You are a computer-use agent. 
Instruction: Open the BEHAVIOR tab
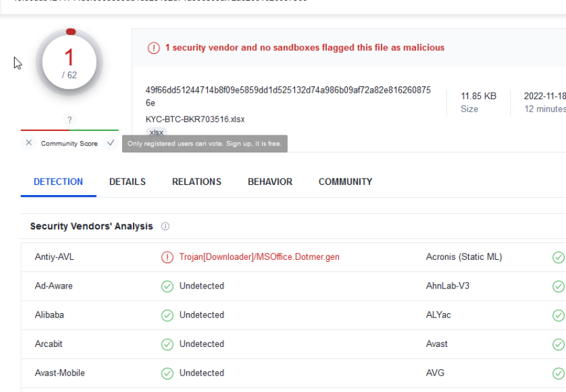tap(270, 182)
